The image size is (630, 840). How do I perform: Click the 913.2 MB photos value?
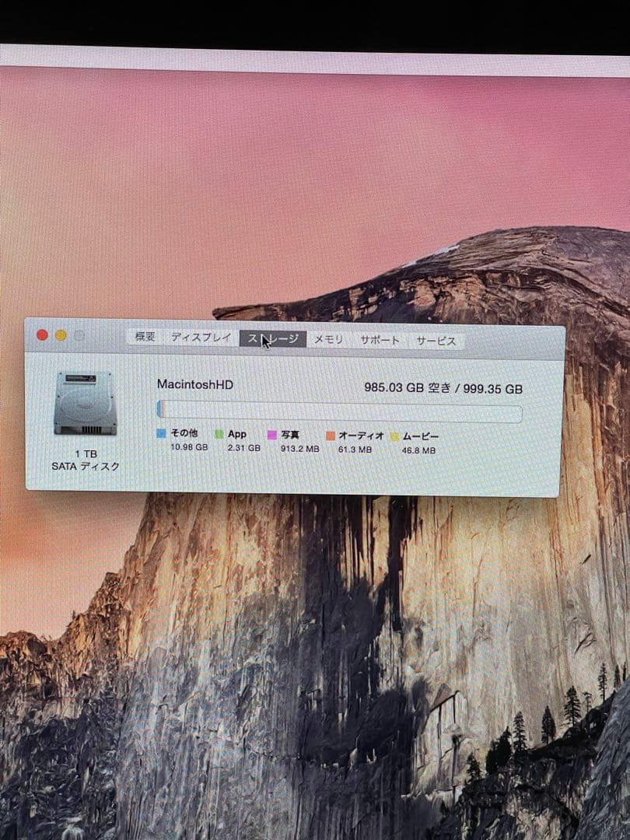coord(300,449)
